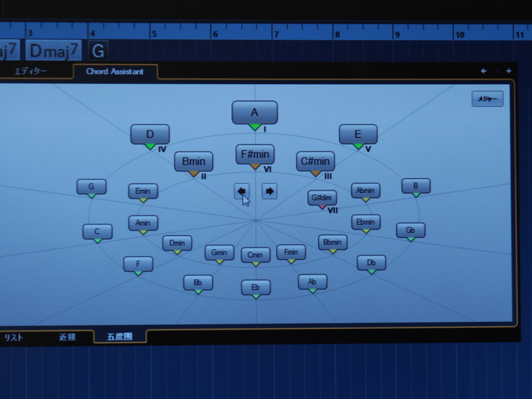Select the Ab major chord bubble
532x399 pixels.
tap(312, 282)
